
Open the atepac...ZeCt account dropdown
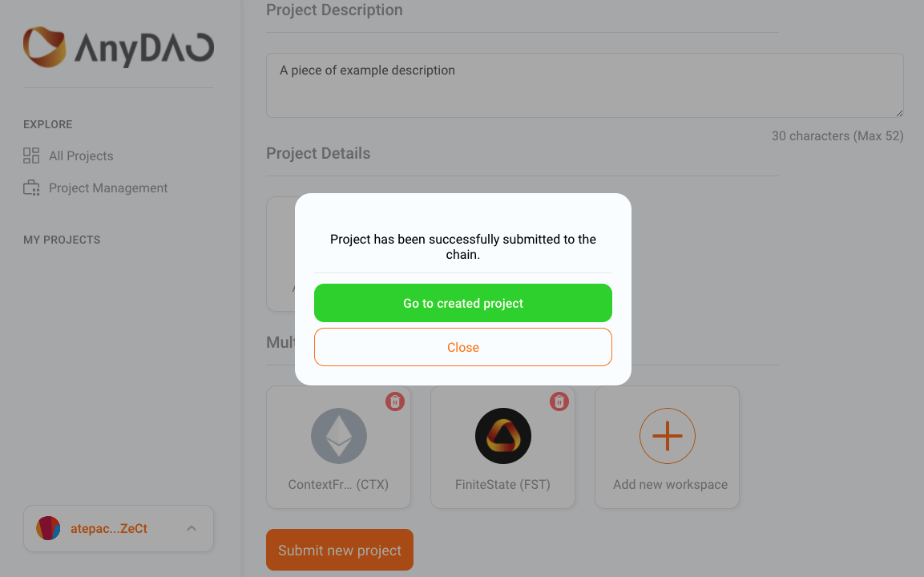[x=119, y=529]
